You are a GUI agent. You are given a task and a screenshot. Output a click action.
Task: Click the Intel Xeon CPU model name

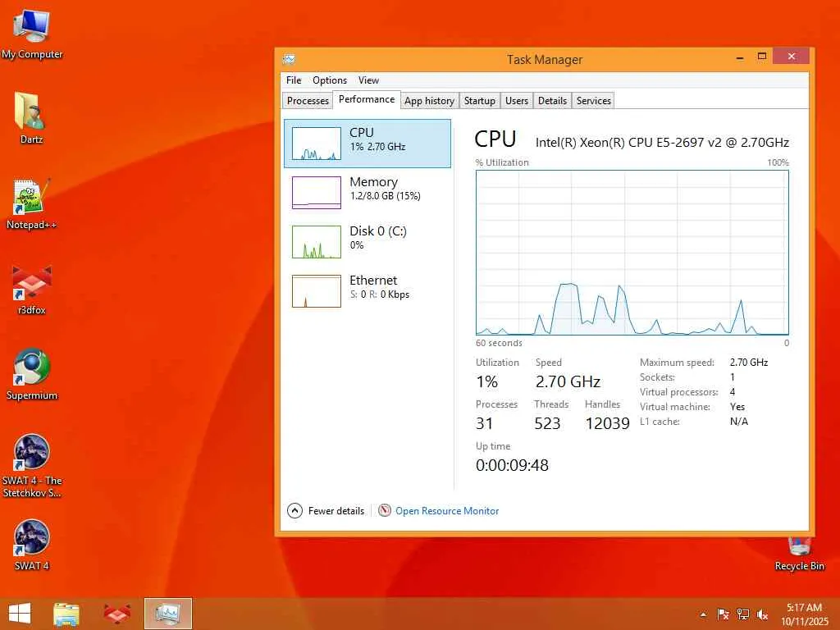click(662, 143)
